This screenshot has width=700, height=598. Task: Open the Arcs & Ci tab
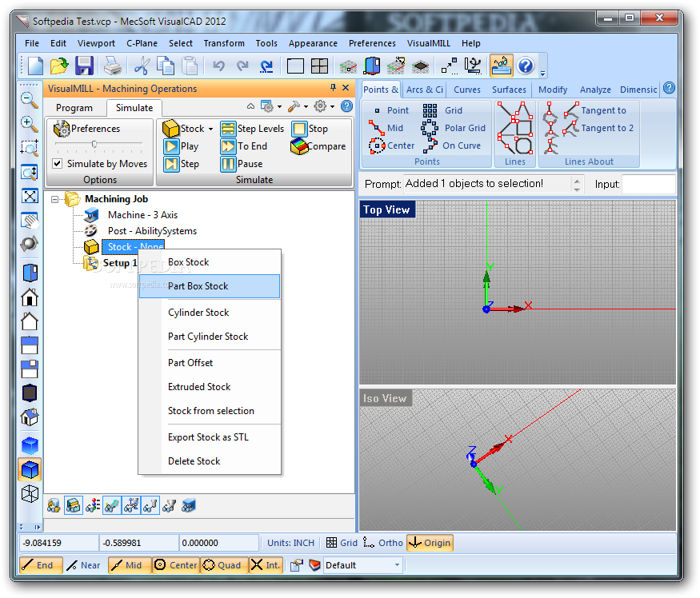tap(425, 90)
